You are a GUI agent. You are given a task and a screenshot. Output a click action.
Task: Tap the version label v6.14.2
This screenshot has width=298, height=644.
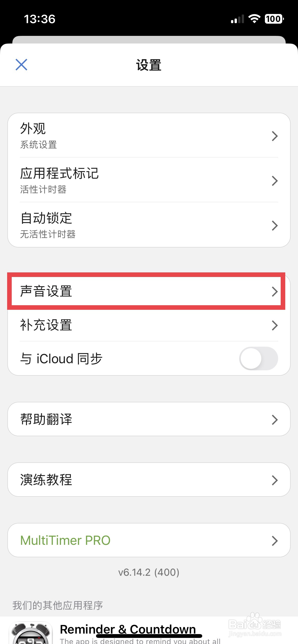point(149,572)
